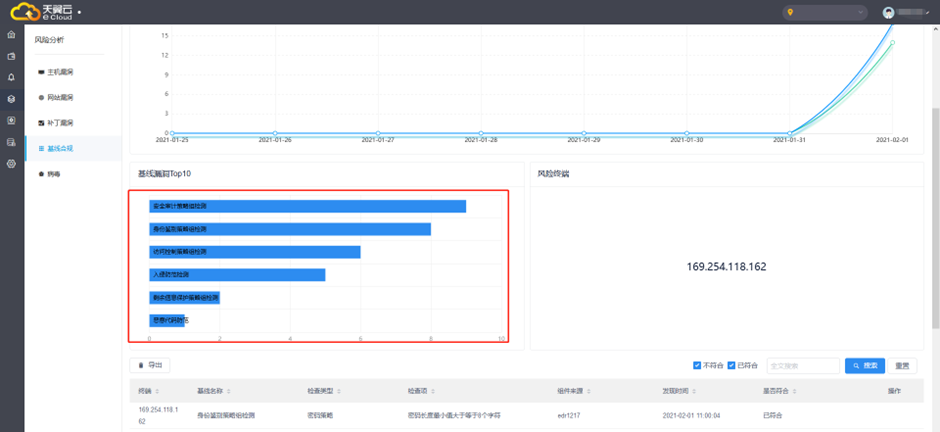Viewport: 940px width, 432px height.
Task: Open the region dropdown in top bar
Action: coord(826,12)
